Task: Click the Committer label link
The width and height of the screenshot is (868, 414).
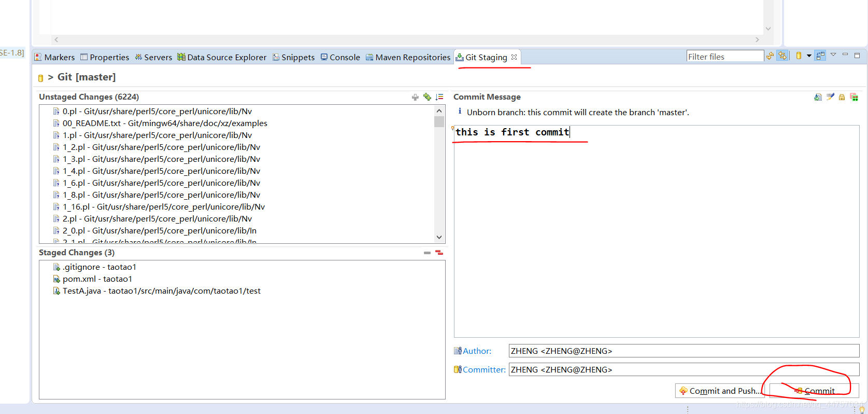Action: point(484,369)
